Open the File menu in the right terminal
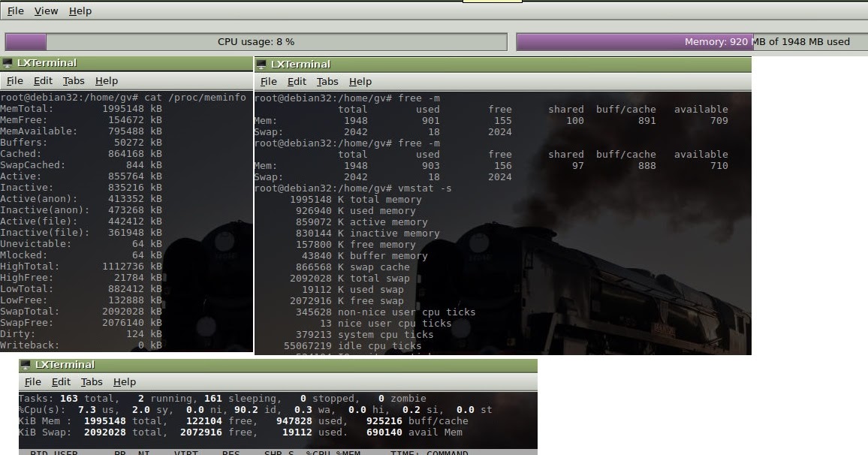Viewport: 868px width, 455px height. tap(268, 81)
